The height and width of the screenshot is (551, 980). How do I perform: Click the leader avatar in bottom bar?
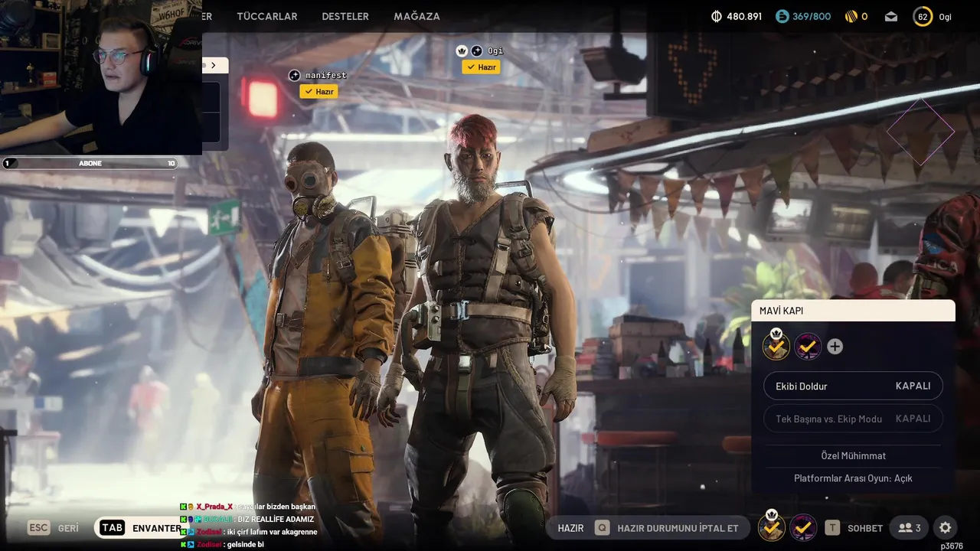[771, 527]
